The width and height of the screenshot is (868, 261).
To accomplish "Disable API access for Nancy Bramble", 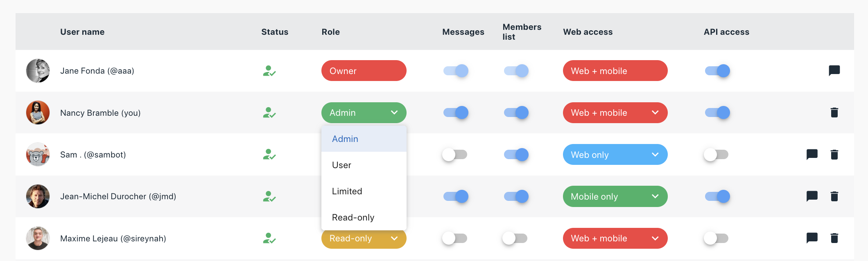I will pyautogui.click(x=717, y=112).
